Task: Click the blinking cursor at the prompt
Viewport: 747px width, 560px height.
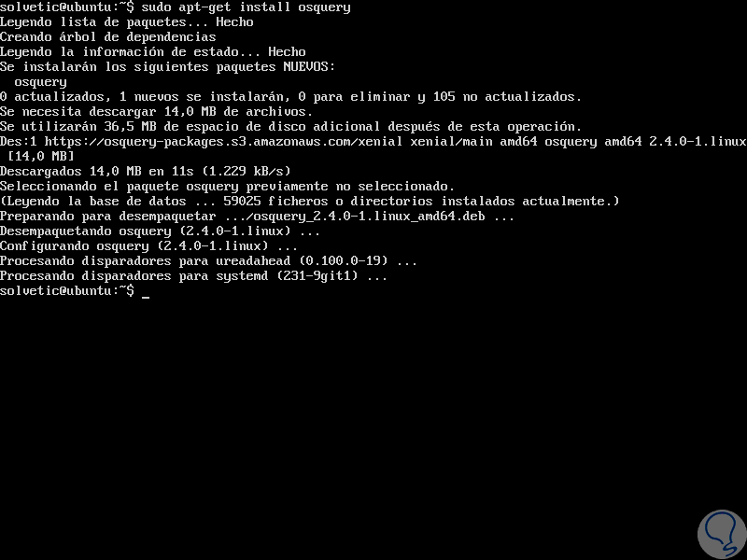Action: [x=146, y=296]
